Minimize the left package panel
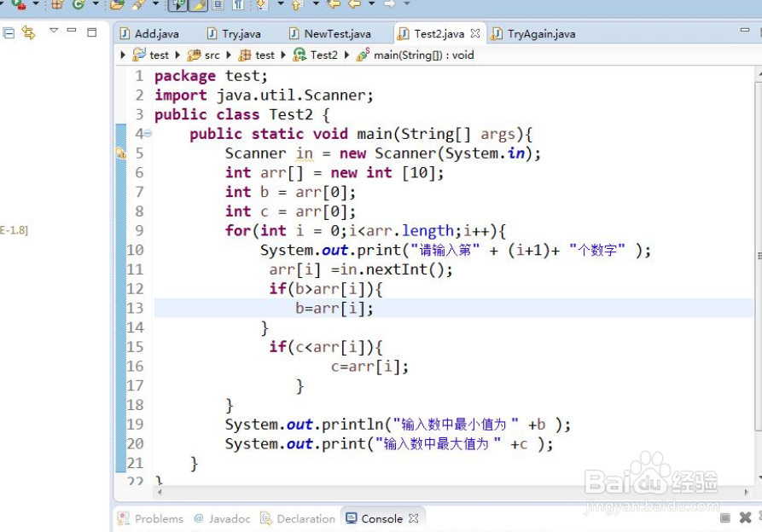 72,30
